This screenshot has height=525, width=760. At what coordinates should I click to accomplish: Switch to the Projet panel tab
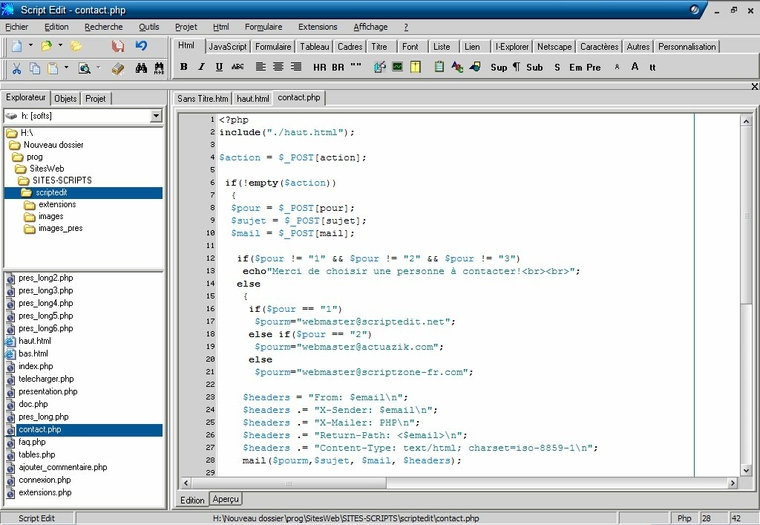click(95, 98)
